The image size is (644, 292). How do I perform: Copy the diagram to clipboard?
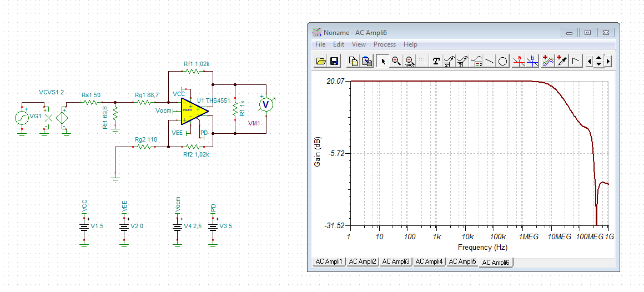(353, 61)
